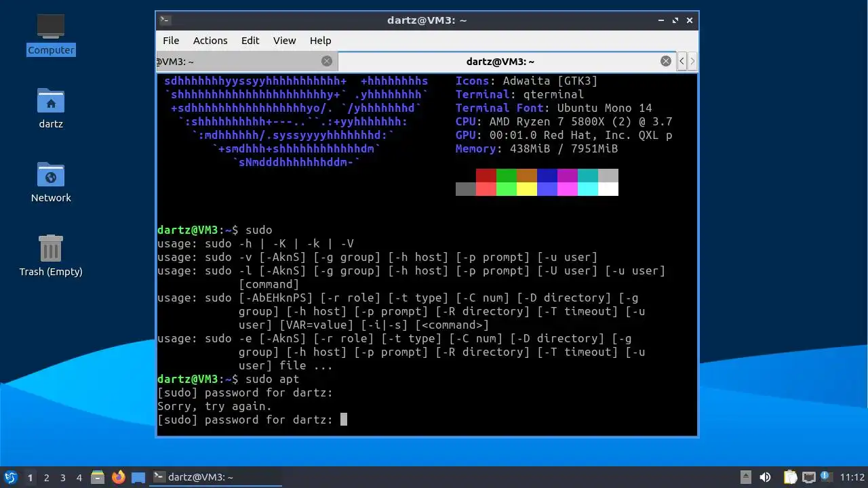Click the 'Icons: Adwaita [GTK3]' line
This screenshot has height=488, width=868.
pos(527,81)
